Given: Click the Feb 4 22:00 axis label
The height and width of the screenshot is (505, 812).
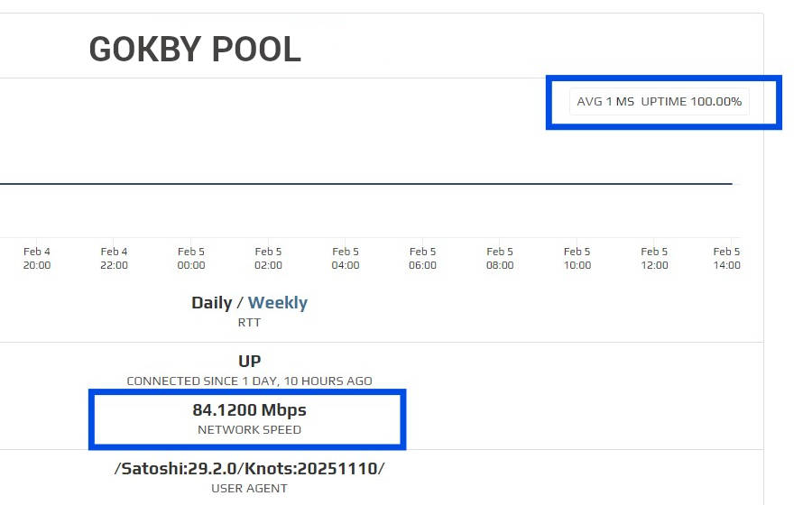Looking at the screenshot, I should (x=115, y=258).
